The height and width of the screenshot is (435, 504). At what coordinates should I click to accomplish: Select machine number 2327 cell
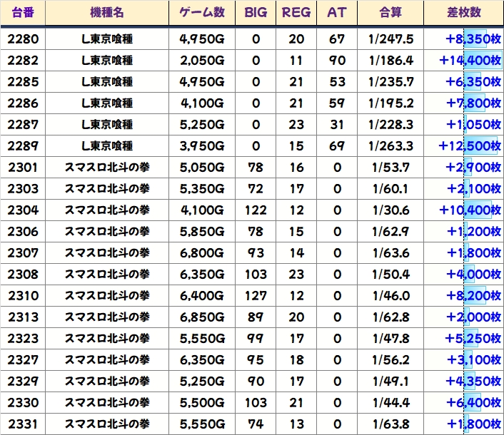(x=23, y=360)
